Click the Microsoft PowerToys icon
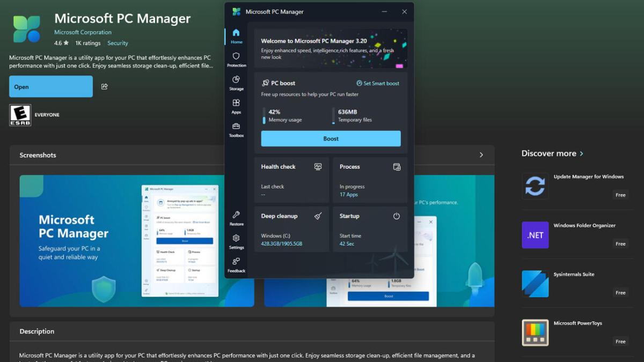This screenshot has height=362, width=644. click(x=535, y=333)
